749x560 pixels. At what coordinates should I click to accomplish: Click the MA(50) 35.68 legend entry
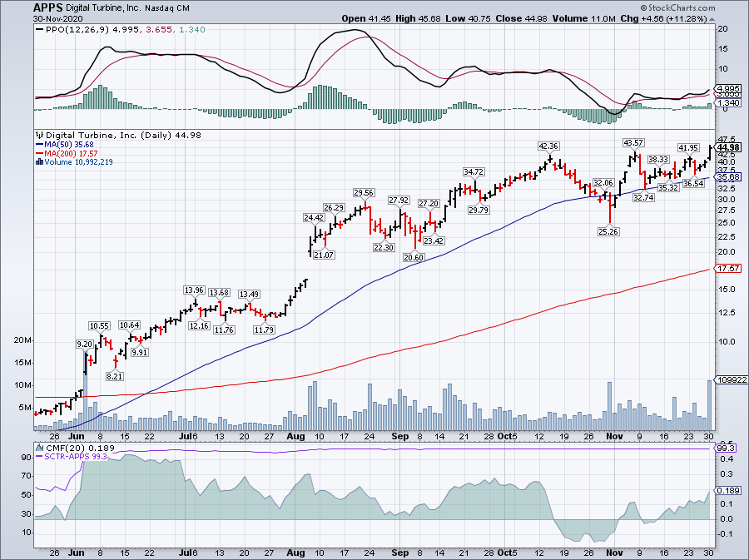click(x=69, y=145)
